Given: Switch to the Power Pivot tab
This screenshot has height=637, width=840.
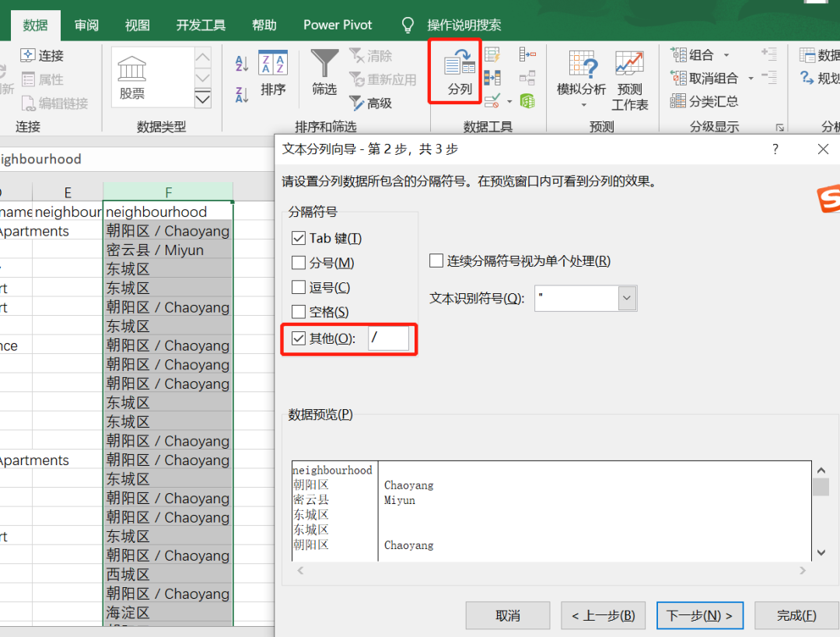Looking at the screenshot, I should (x=338, y=25).
